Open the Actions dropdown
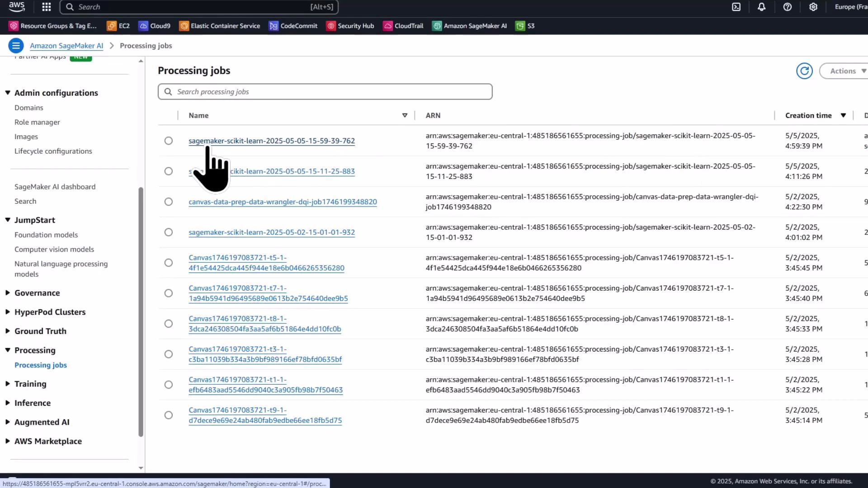Viewport: 868px width, 488px height. 844,71
